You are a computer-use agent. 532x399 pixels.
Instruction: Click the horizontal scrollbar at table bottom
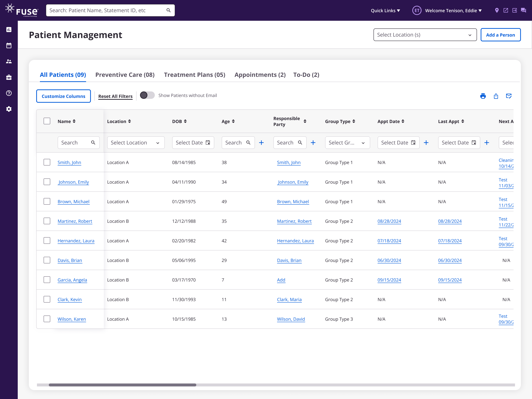122,385
